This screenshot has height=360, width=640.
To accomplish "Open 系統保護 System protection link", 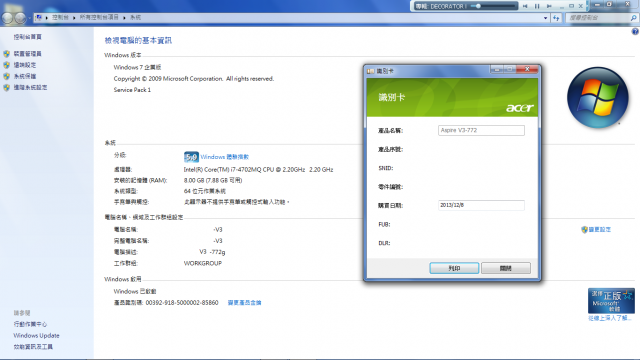I will click(x=25, y=76).
